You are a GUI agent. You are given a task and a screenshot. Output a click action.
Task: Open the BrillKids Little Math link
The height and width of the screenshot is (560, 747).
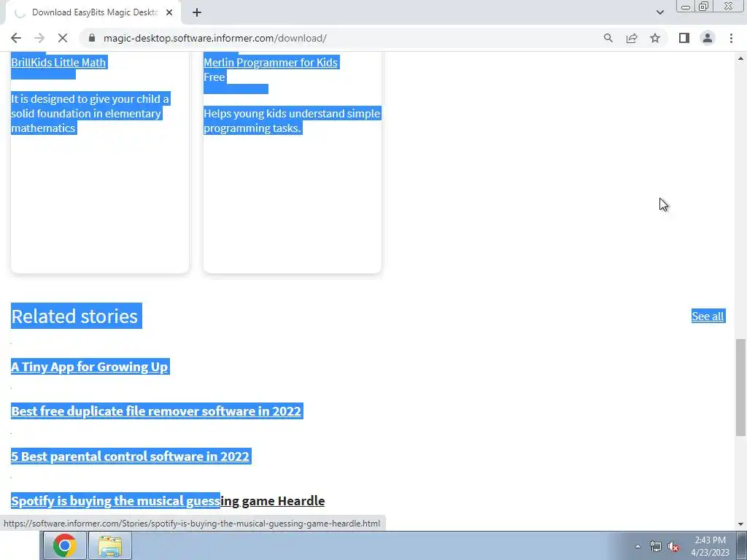[58, 63]
